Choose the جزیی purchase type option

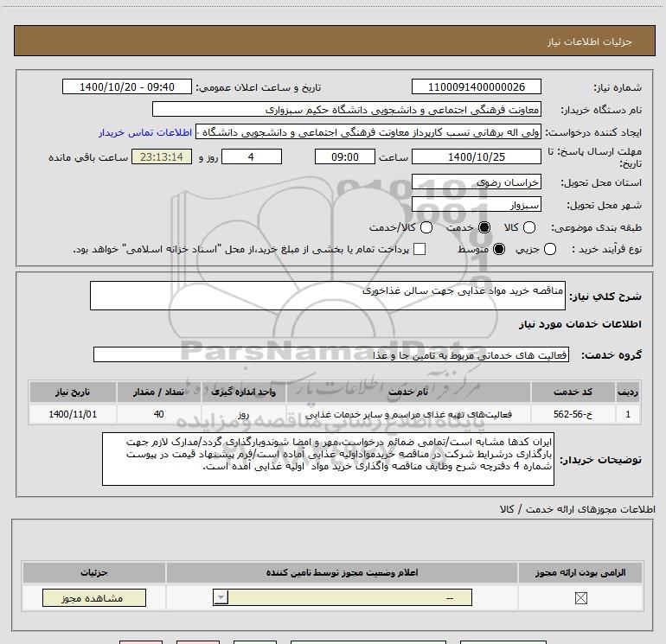[549, 249]
